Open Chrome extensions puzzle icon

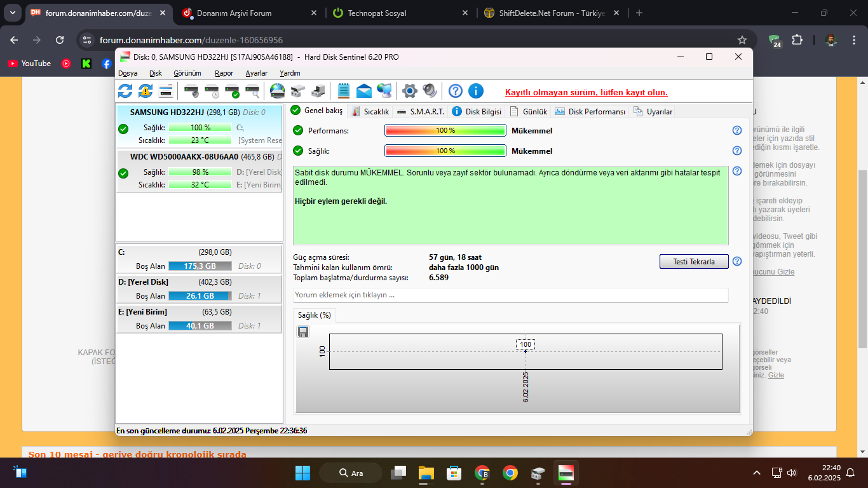click(797, 40)
